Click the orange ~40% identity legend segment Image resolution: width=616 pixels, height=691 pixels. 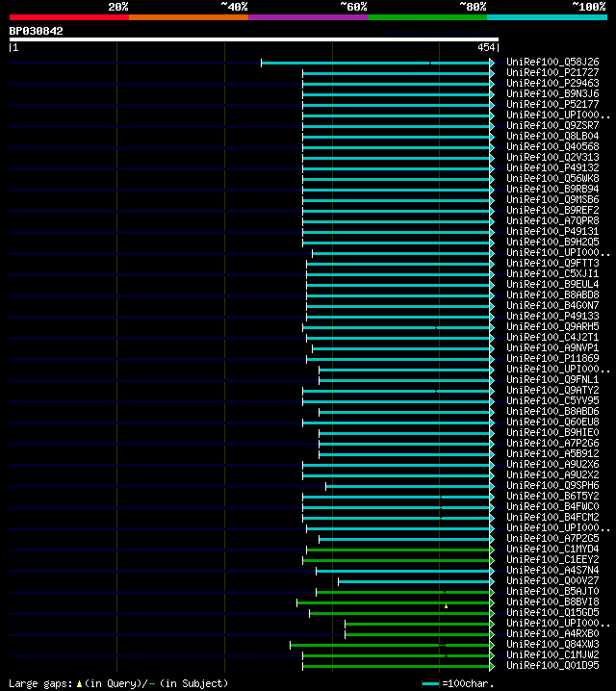(x=189, y=17)
